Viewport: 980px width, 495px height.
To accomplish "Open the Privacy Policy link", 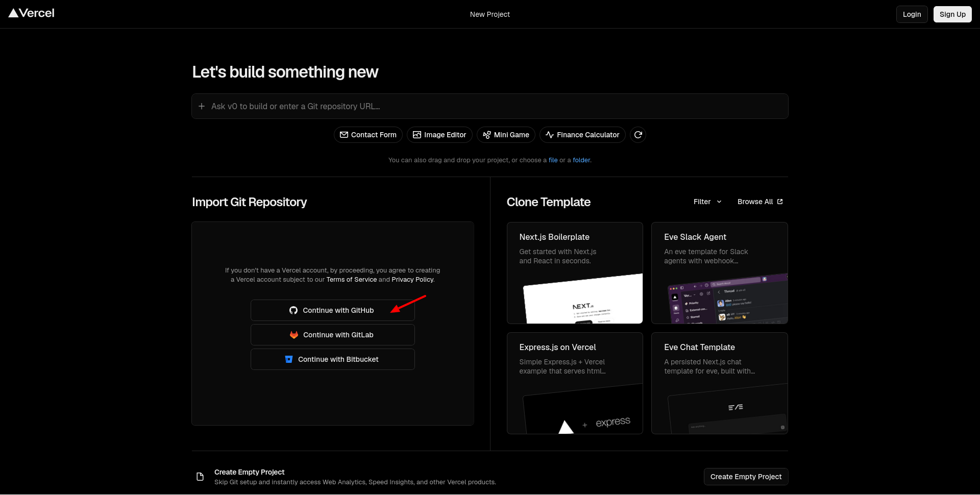I will pos(412,280).
